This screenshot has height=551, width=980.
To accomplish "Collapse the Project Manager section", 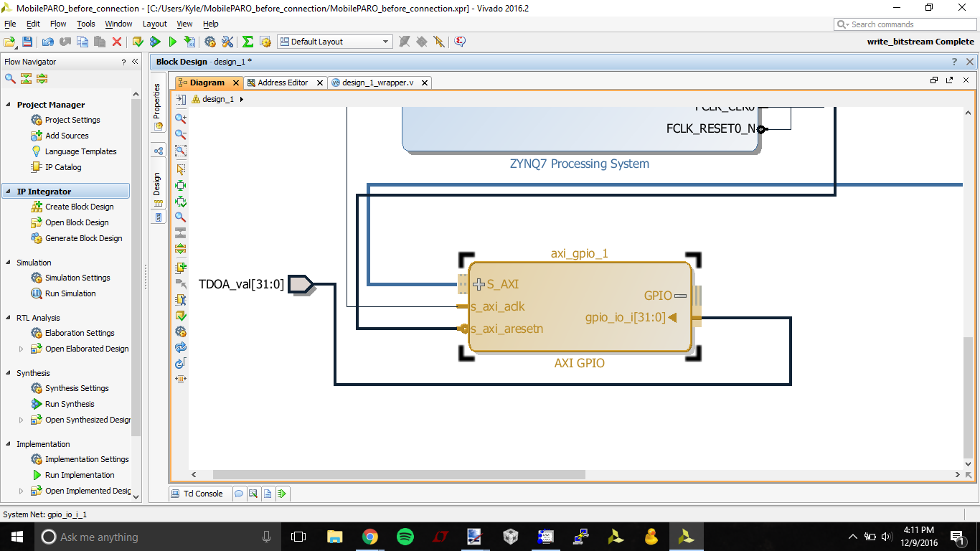I will coord(9,105).
